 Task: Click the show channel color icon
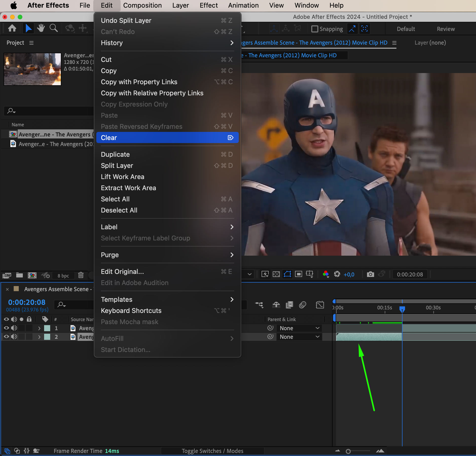click(326, 274)
